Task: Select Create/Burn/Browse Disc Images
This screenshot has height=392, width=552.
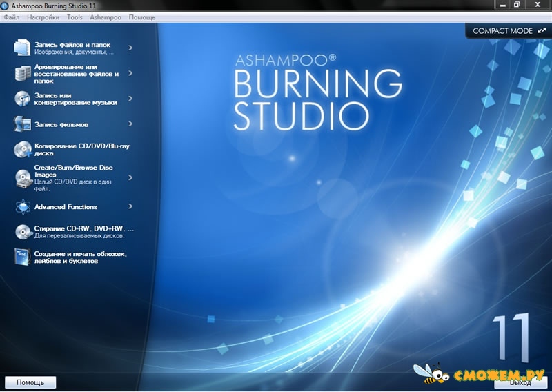Action: tap(73, 171)
